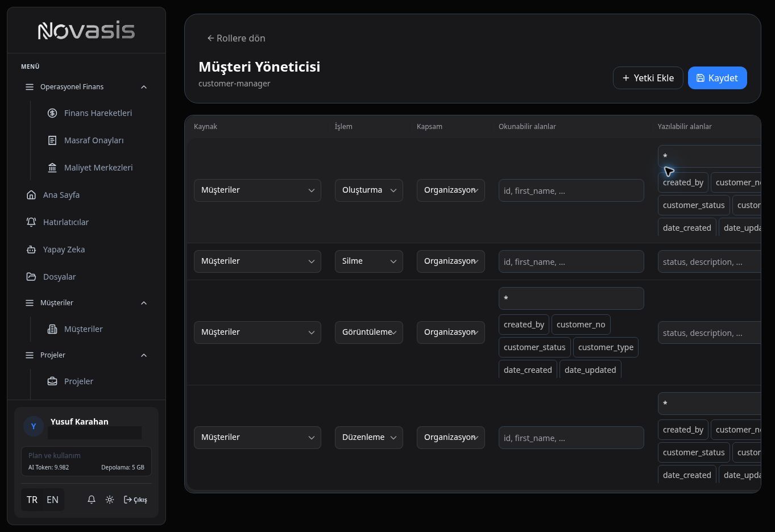Click Masraf Onayları receipt icon
The width and height of the screenshot is (775, 532).
point(52,140)
